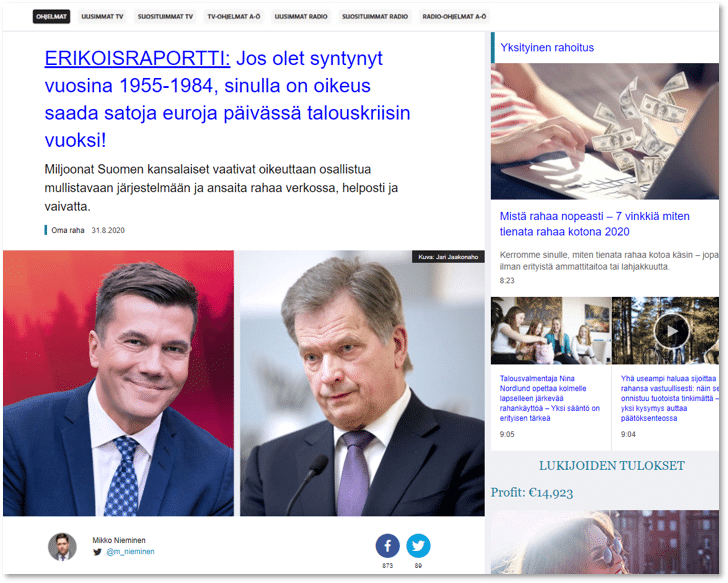
Task: Open the OHJELMAT tab
Action: (x=52, y=17)
